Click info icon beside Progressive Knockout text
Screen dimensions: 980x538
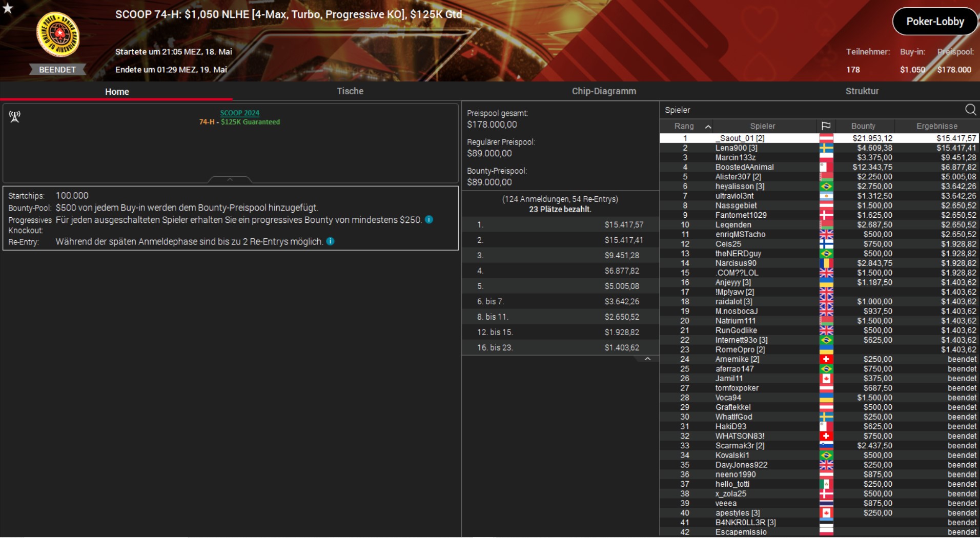pyautogui.click(x=429, y=220)
